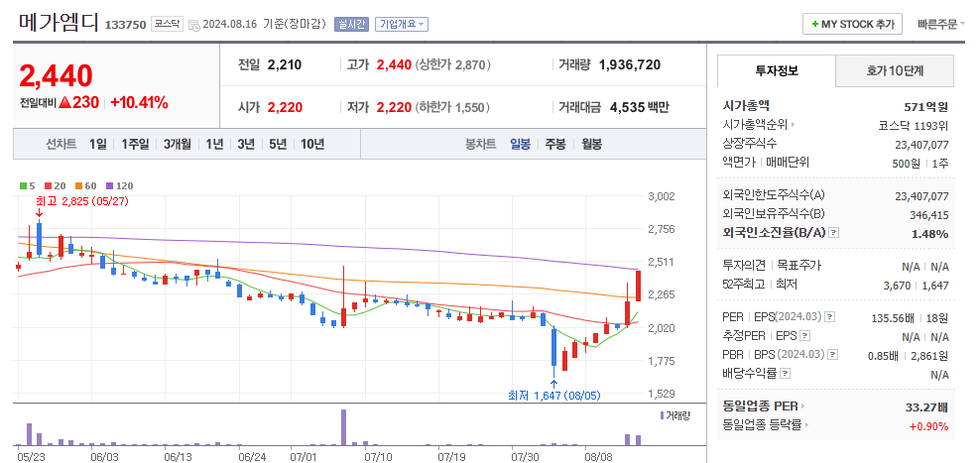Select the 1년 line chart period
This screenshot has width=980, height=463.
pos(214,145)
